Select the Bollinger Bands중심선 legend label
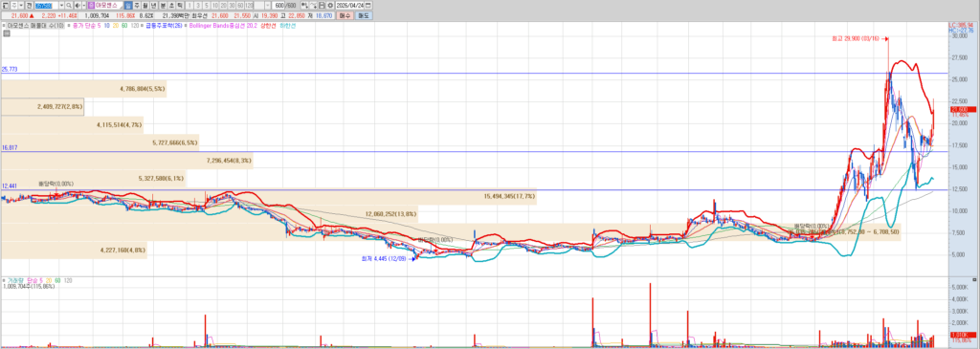 217,25
